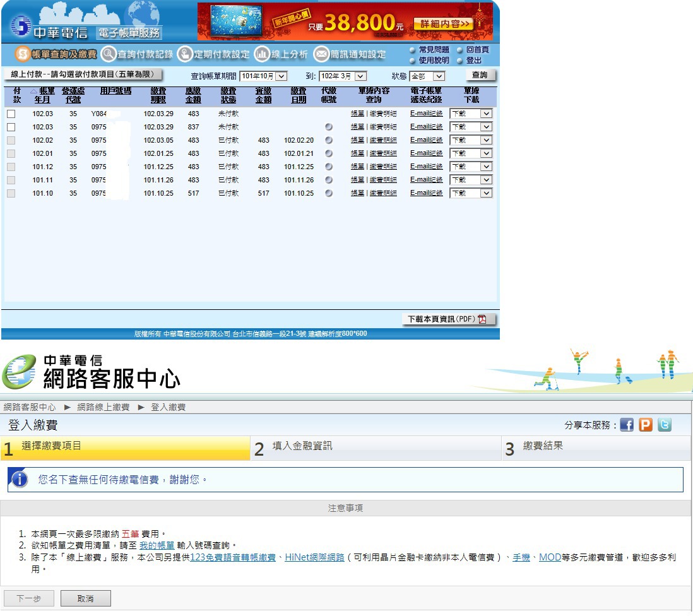The width and height of the screenshot is (693, 616).
Task: Open the 下載 dropdown in the 837 row
Action: [471, 127]
